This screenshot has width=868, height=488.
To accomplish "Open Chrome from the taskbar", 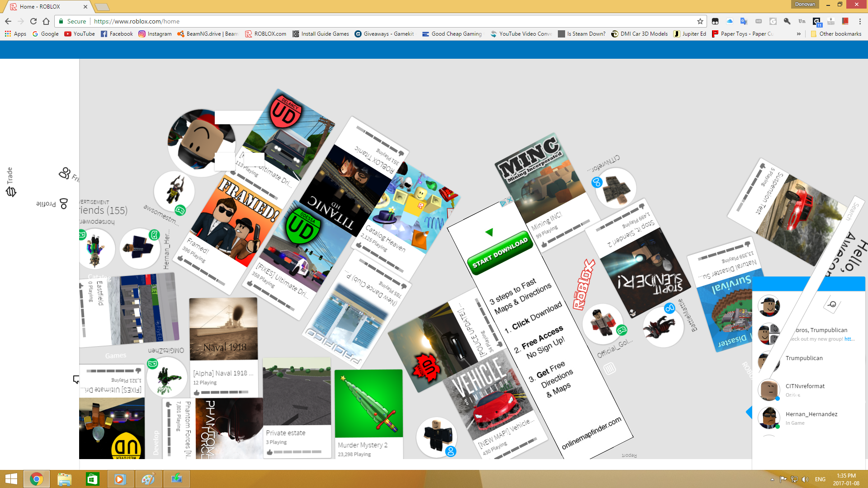I will click(x=37, y=479).
